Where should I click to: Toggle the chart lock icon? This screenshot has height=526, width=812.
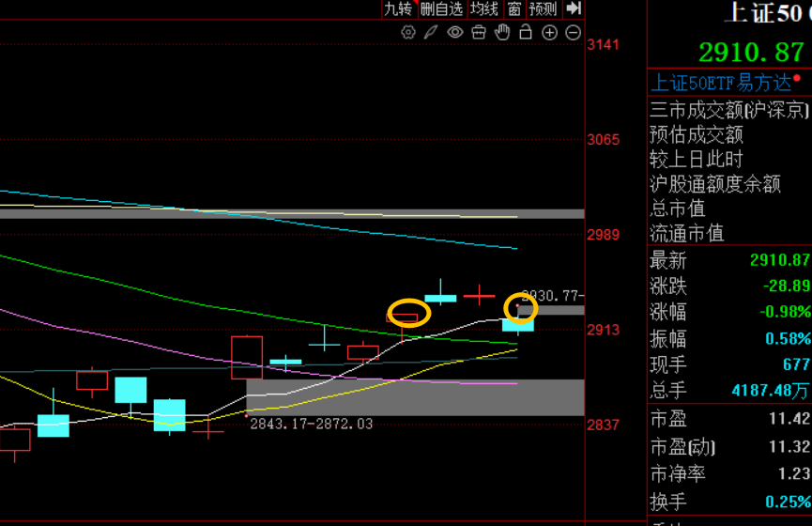pos(526,32)
